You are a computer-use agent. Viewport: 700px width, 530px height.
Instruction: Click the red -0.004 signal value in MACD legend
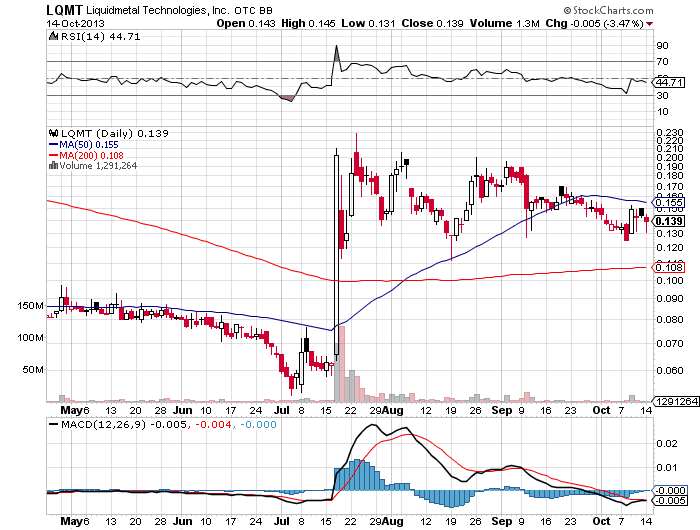pos(213,424)
